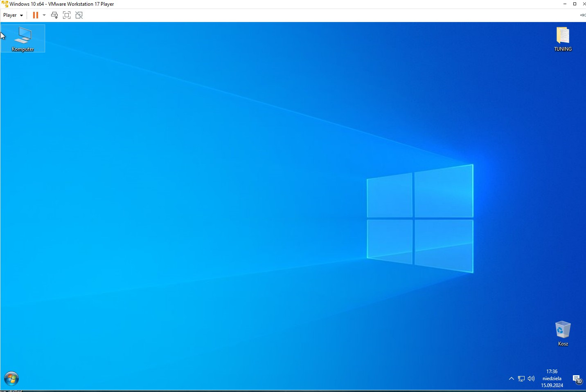The image size is (586, 392).
Task: Maximize the VMware Player window
Action: coord(575,4)
